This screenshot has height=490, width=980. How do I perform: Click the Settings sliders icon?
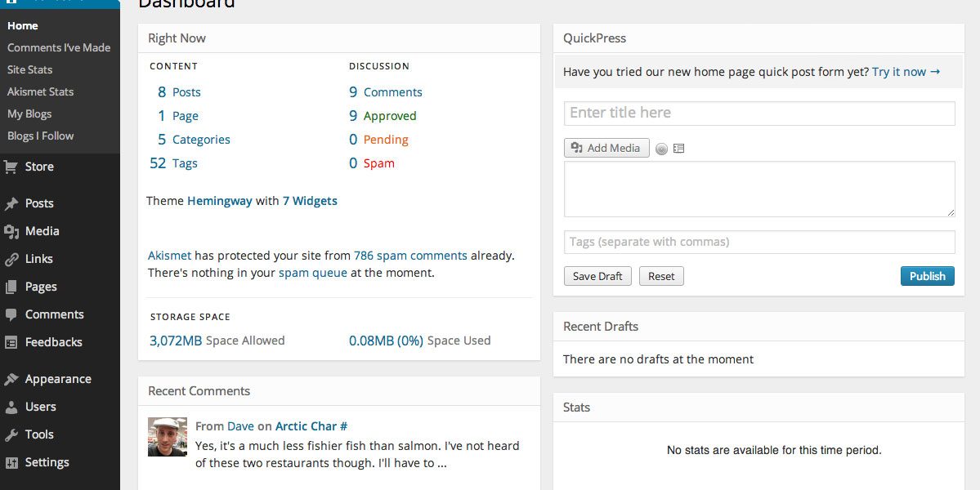click(x=11, y=462)
